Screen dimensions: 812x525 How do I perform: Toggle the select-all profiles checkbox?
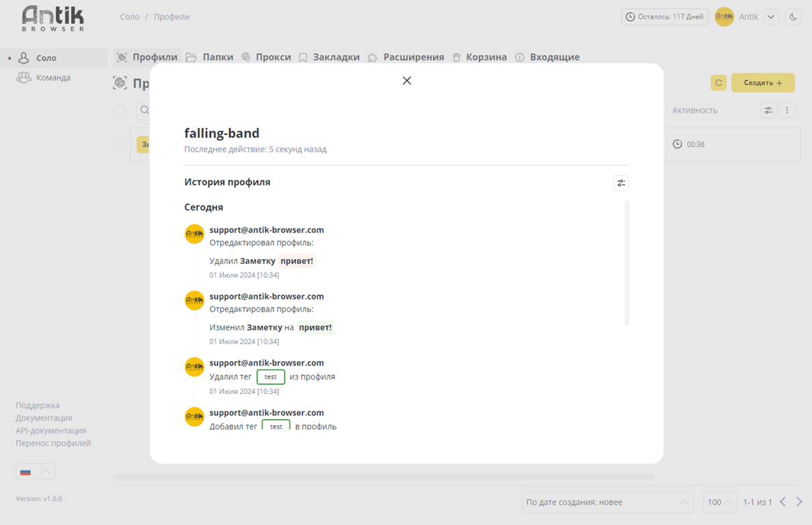point(120,110)
